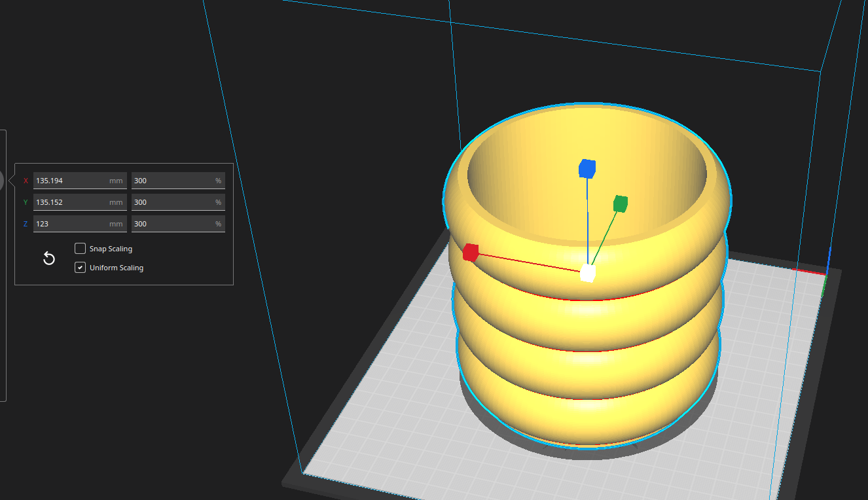Grab the red X-axis scale handle
This screenshot has width=868, height=500.
(471, 253)
